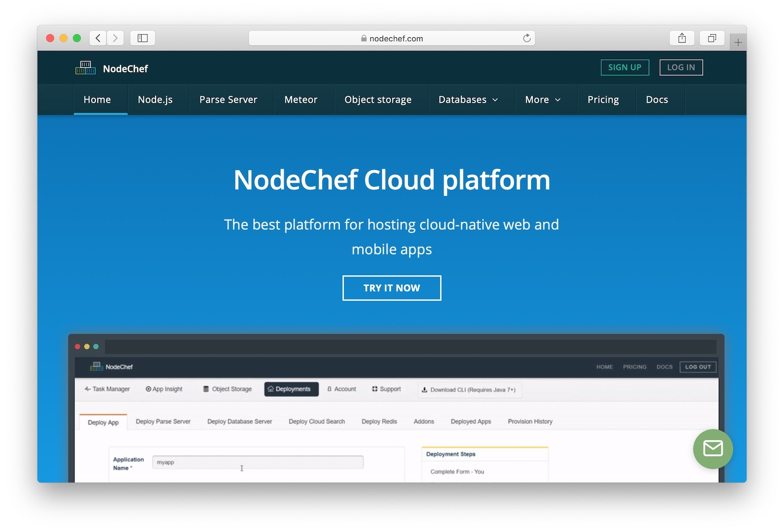Toggle the browser sidebar icon
The image size is (784, 532).
point(142,38)
